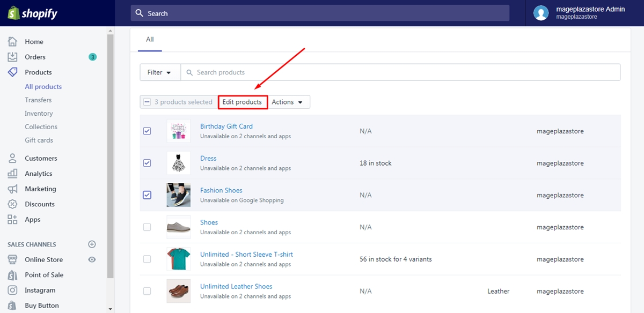
Task: Uncheck the Fashion Shoes checkbox
Action: [x=147, y=195]
